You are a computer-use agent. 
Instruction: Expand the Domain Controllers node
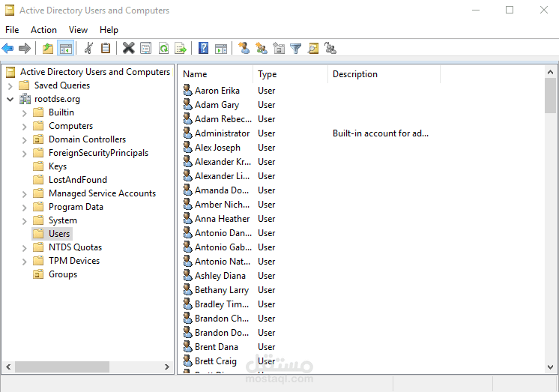[24, 140]
